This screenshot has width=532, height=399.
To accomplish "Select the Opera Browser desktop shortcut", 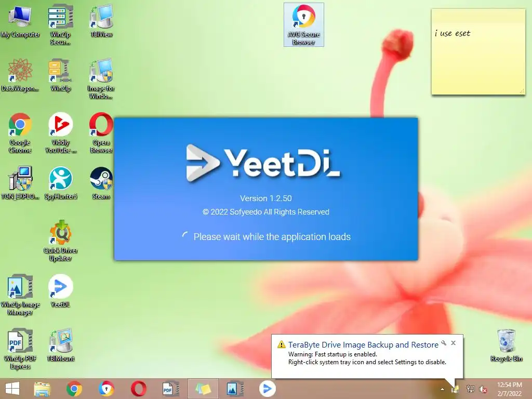I will tap(101, 133).
